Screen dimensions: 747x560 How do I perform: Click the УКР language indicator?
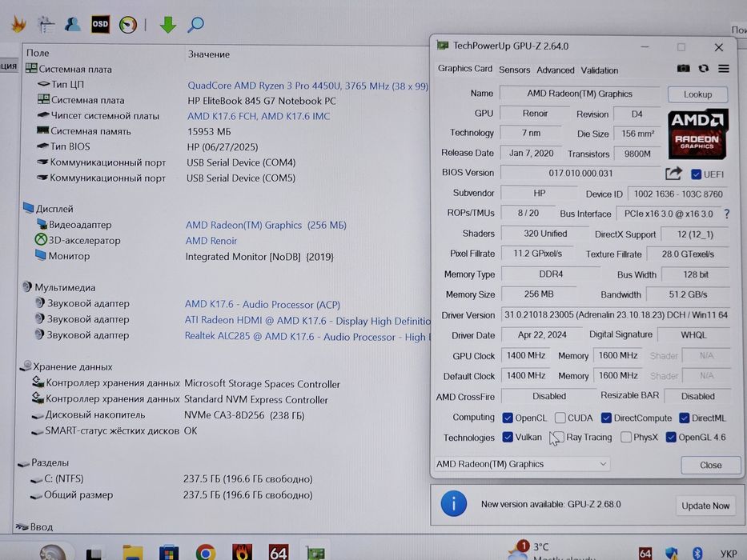pyautogui.click(x=729, y=554)
